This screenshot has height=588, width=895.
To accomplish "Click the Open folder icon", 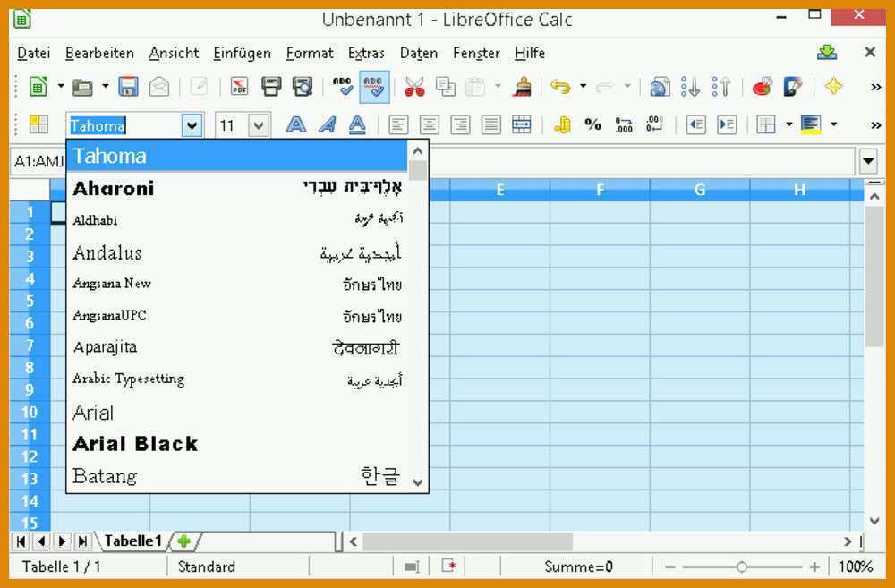I will [83, 87].
